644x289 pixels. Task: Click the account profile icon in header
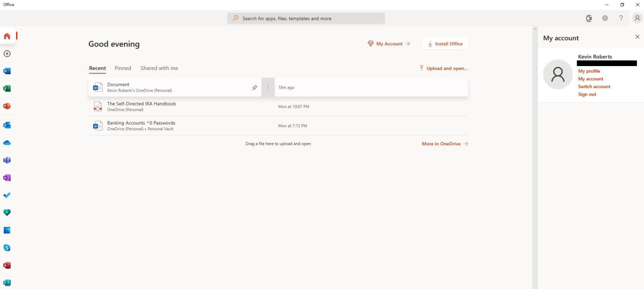tap(637, 18)
